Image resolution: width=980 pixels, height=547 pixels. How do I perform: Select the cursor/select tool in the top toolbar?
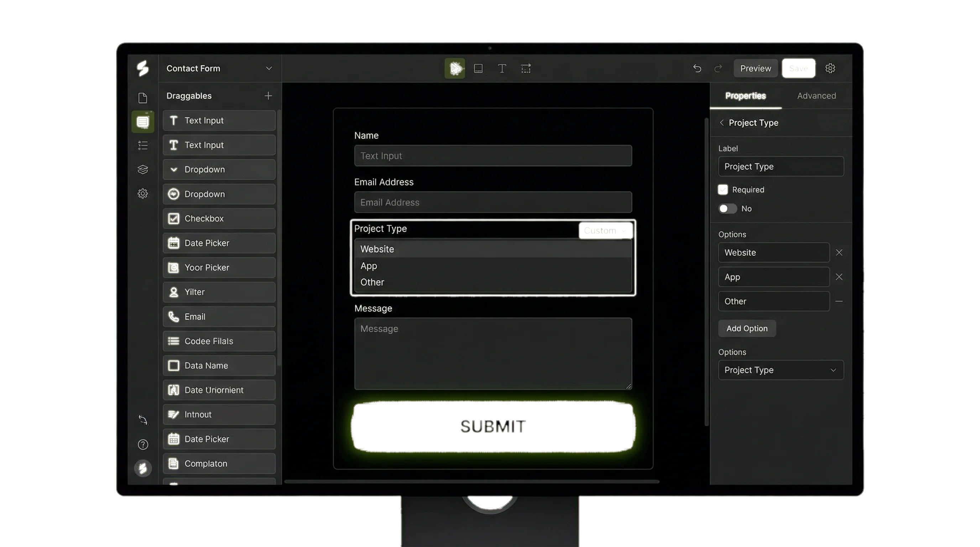[454, 68]
